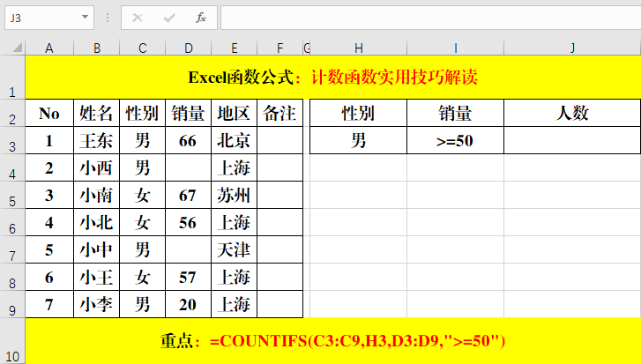Click the name cell '小西'
Screen dimensions: 641x364
(96, 167)
